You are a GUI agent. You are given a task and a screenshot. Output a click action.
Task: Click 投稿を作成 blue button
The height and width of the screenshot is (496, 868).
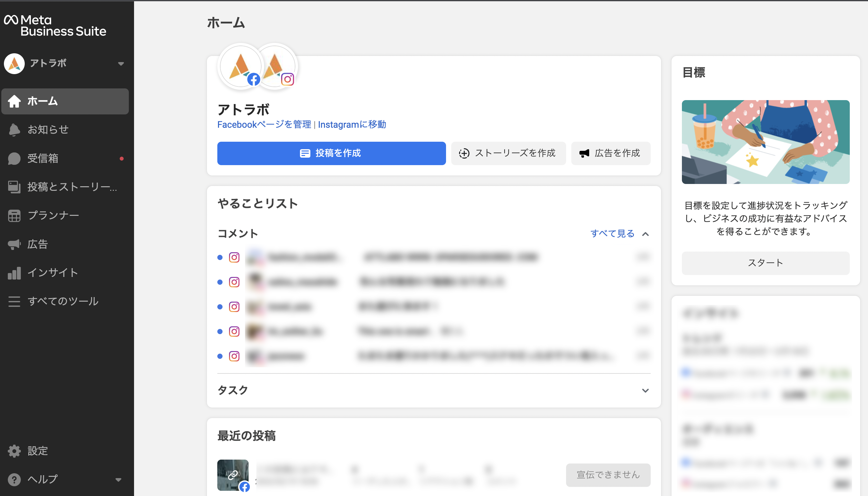pyautogui.click(x=332, y=153)
